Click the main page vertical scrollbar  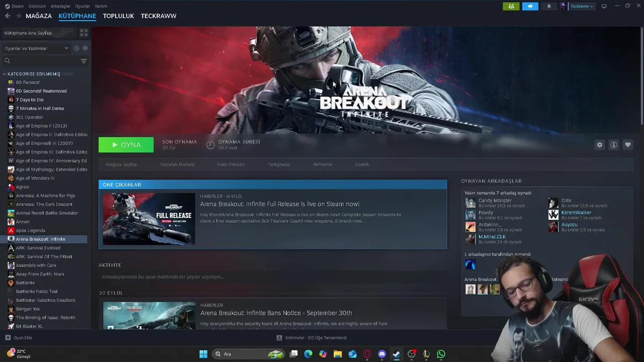click(x=642, y=75)
